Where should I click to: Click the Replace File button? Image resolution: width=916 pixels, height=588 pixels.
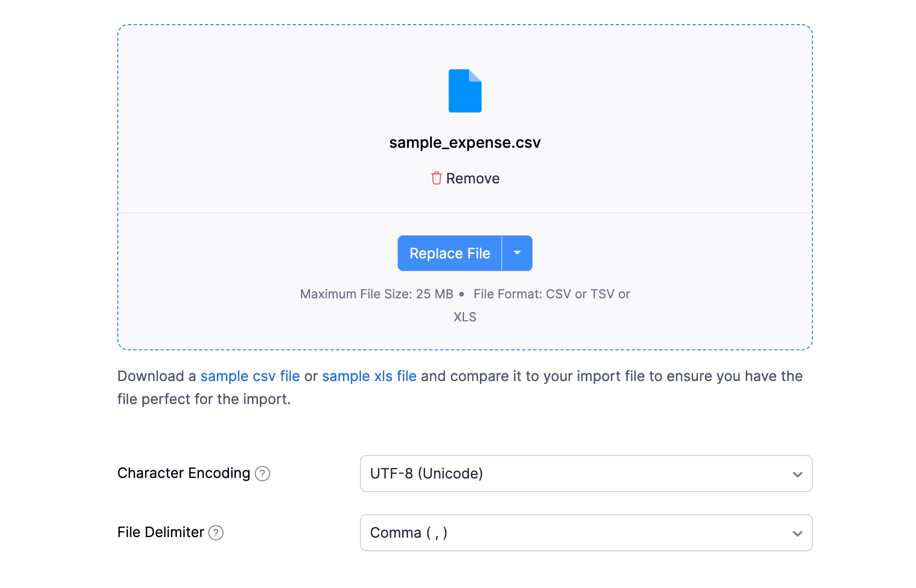[449, 253]
